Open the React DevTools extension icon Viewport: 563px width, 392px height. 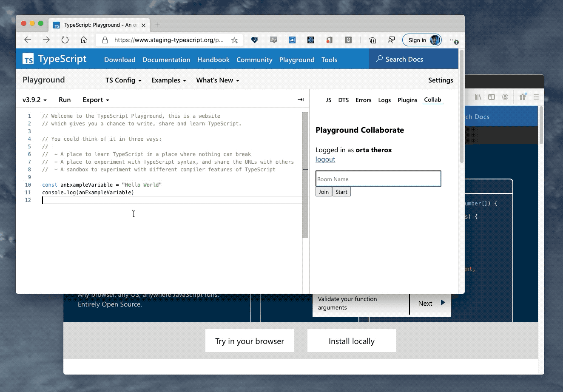pos(311,40)
